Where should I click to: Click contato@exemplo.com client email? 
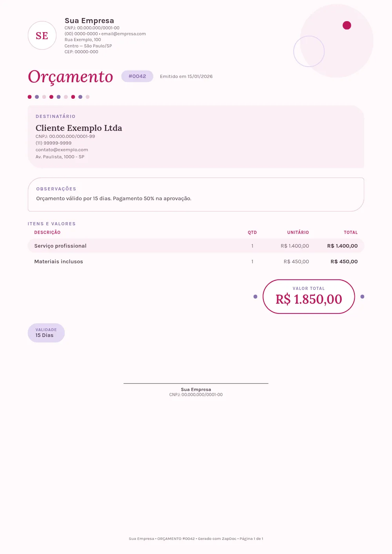pos(62,150)
